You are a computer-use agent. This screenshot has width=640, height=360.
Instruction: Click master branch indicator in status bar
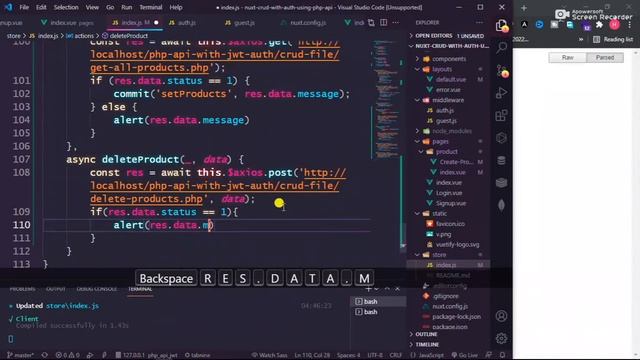pyautogui.click(x=20, y=355)
